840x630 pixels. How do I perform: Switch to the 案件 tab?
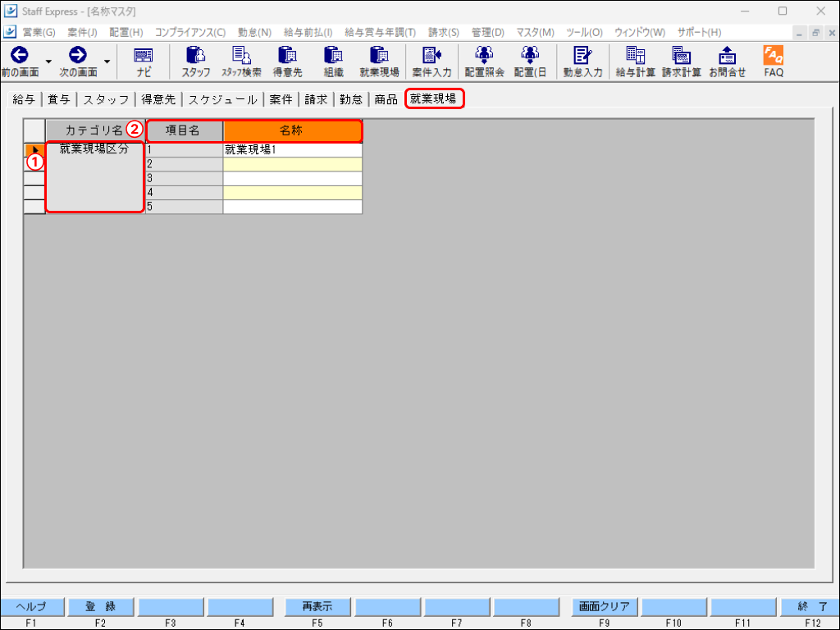[281, 99]
